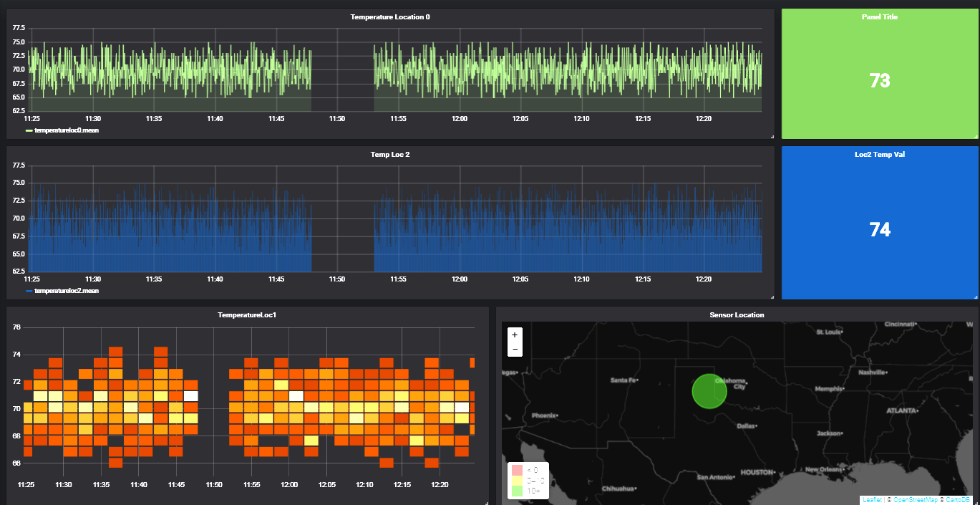Click the 76 axis label on TemperatureLoc1 heatmap
The height and width of the screenshot is (505, 980).
click(x=16, y=327)
